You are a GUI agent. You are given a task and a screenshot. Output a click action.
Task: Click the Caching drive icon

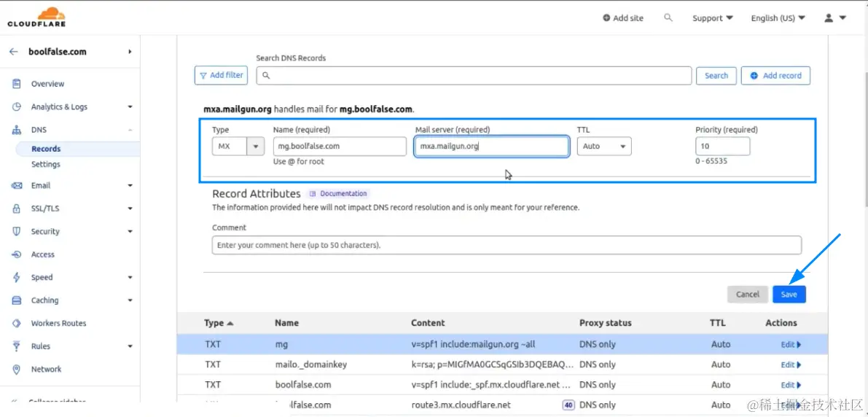(17, 300)
